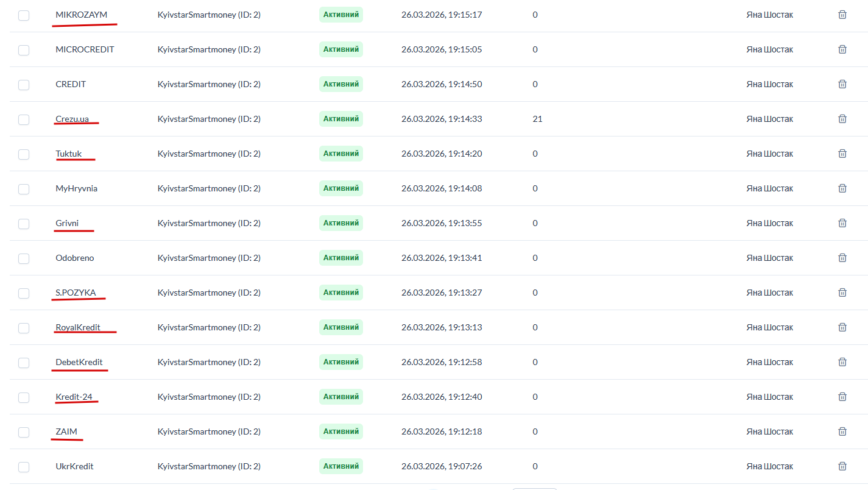Screen dimensions: 868x490
Task: Click the S.POZYKA name
Action: pos(76,293)
